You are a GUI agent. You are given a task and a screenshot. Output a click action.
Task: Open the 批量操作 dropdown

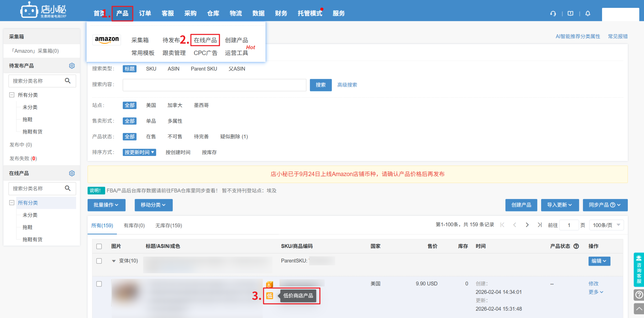coord(106,205)
